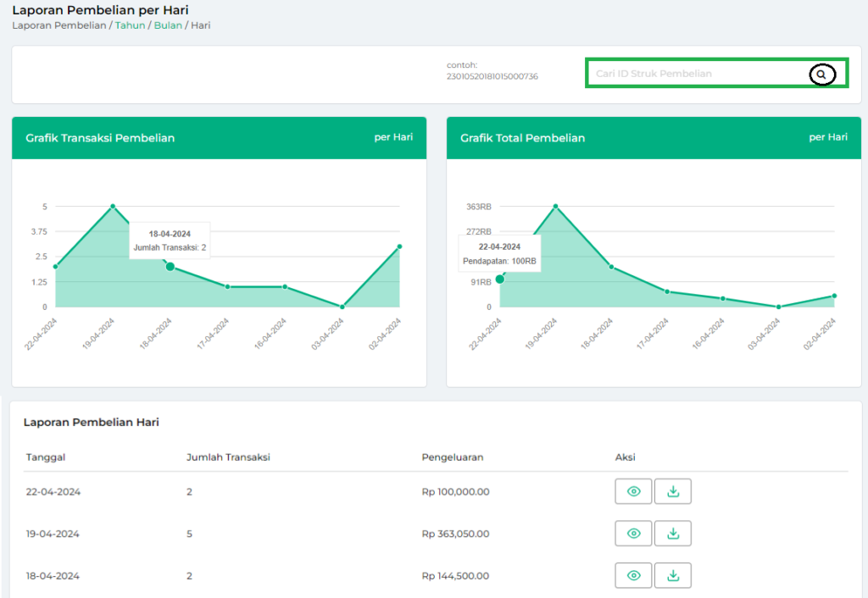Select the 363RB peak on total purchase chart
868x598 pixels.
[556, 206]
